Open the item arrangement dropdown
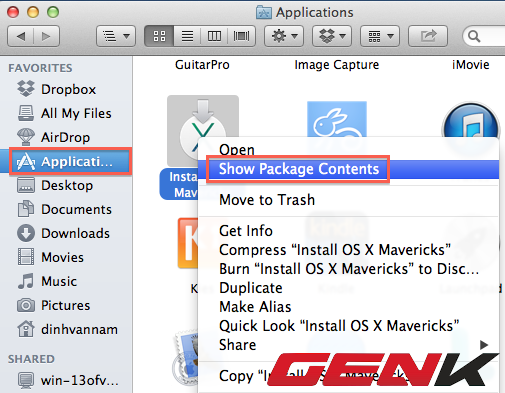505x393 pixels. [x=380, y=36]
